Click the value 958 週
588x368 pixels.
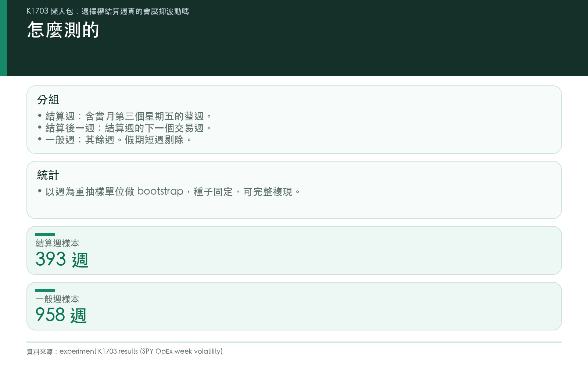tap(61, 315)
